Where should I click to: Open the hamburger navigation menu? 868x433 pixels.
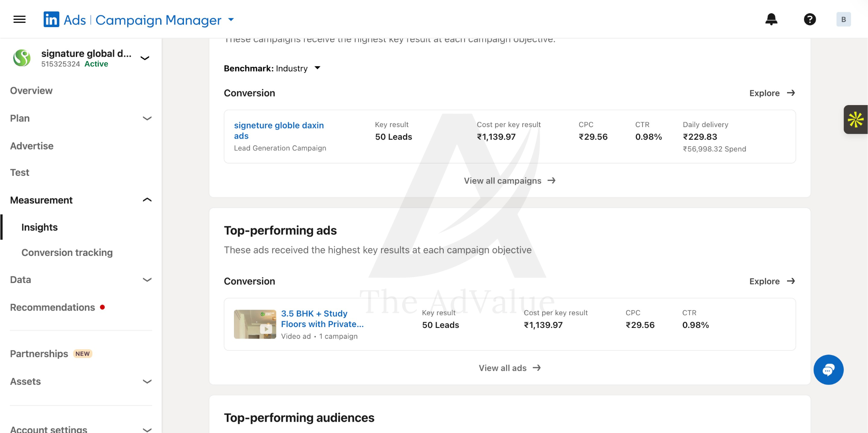tap(19, 19)
